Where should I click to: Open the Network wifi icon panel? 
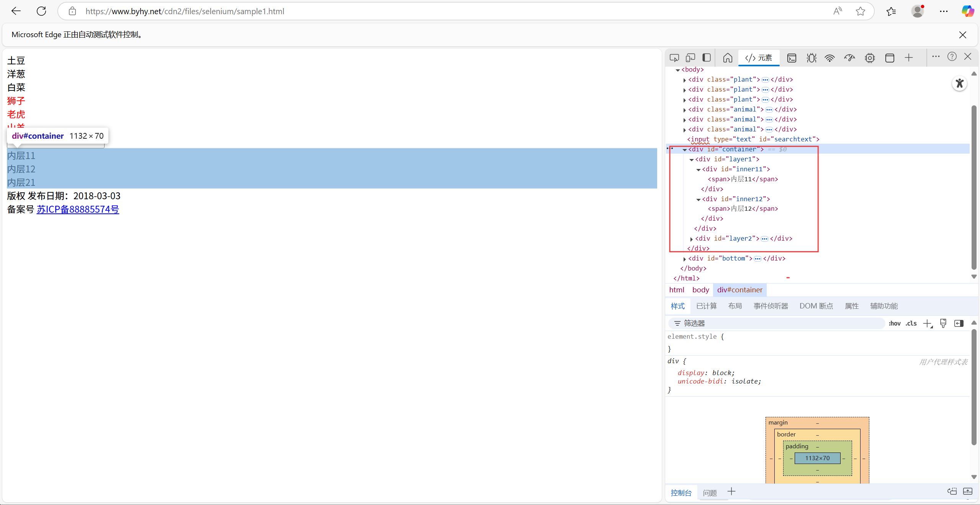click(x=830, y=58)
